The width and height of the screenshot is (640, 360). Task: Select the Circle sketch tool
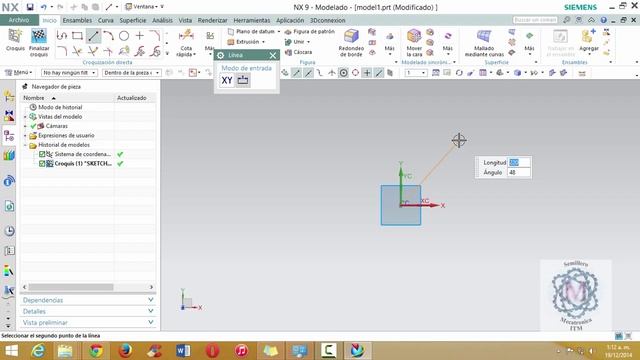(124, 36)
